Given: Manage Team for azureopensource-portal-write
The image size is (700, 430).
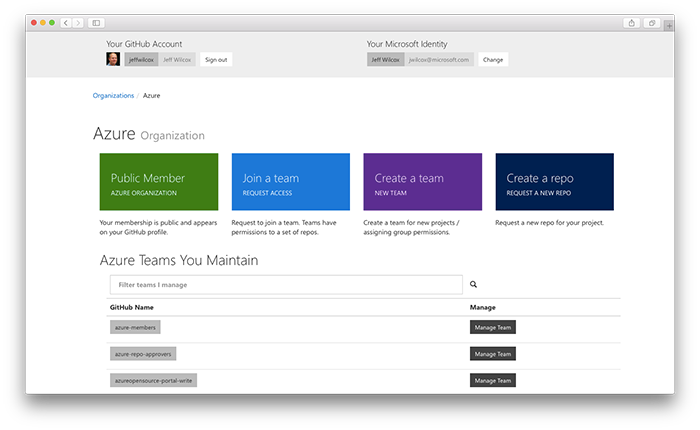Looking at the screenshot, I should point(493,380).
